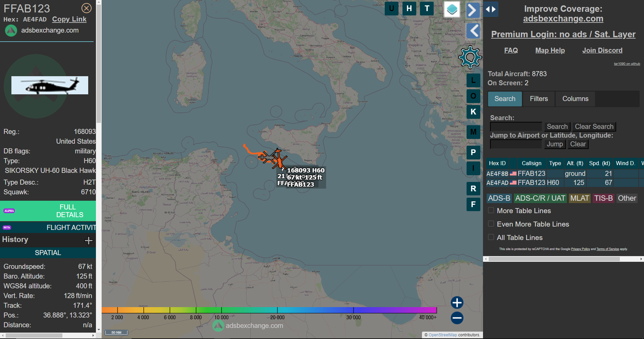644x339 pixels.
Task: Click the M map button
Action: [x=473, y=132]
